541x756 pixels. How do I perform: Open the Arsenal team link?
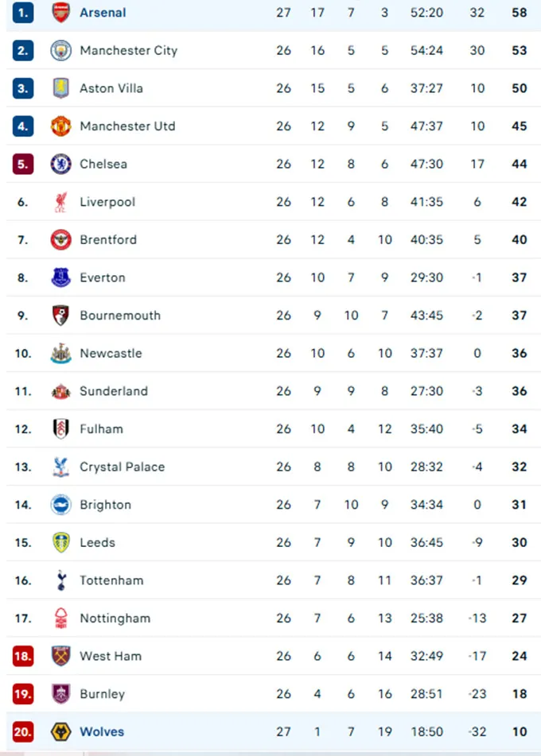pos(103,13)
